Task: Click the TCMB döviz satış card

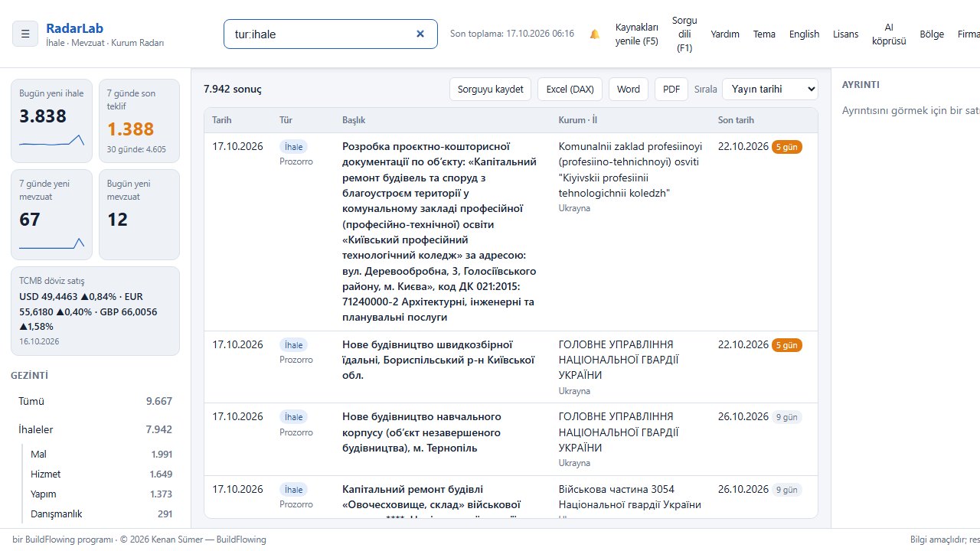Action: pyautogui.click(x=95, y=311)
